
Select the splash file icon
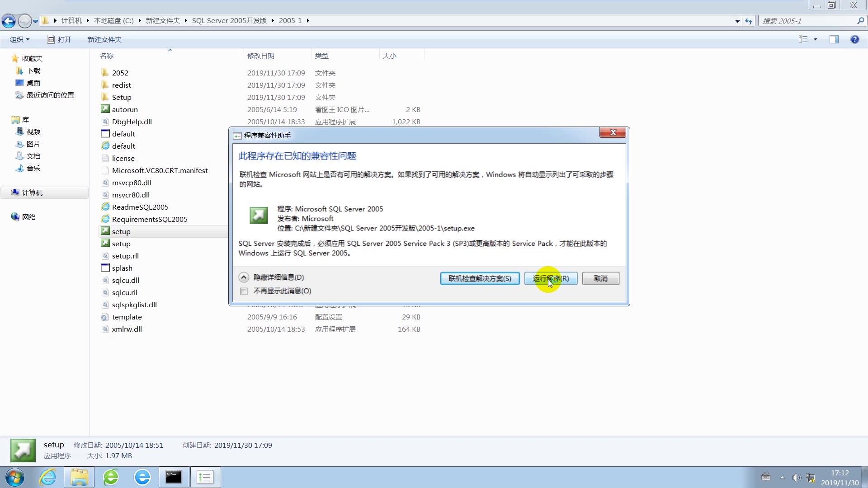(x=105, y=268)
